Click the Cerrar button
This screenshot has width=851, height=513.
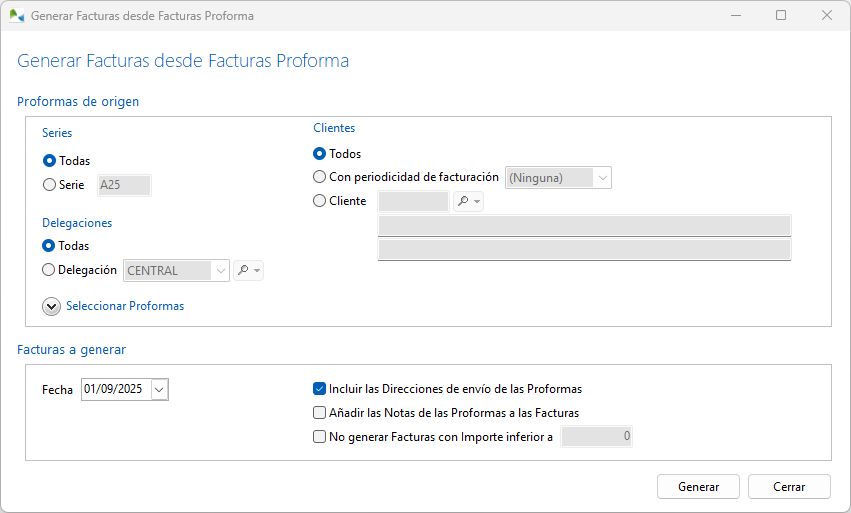coord(789,487)
